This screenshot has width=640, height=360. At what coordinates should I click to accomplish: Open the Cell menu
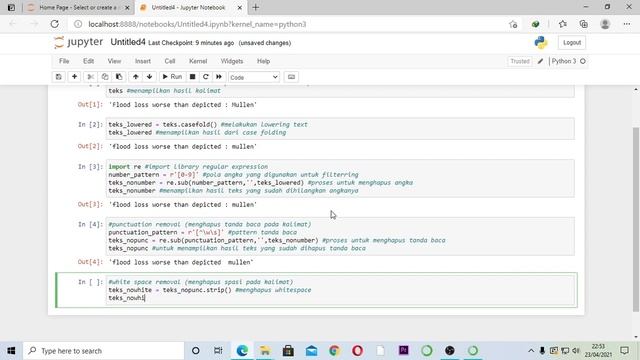[170, 61]
